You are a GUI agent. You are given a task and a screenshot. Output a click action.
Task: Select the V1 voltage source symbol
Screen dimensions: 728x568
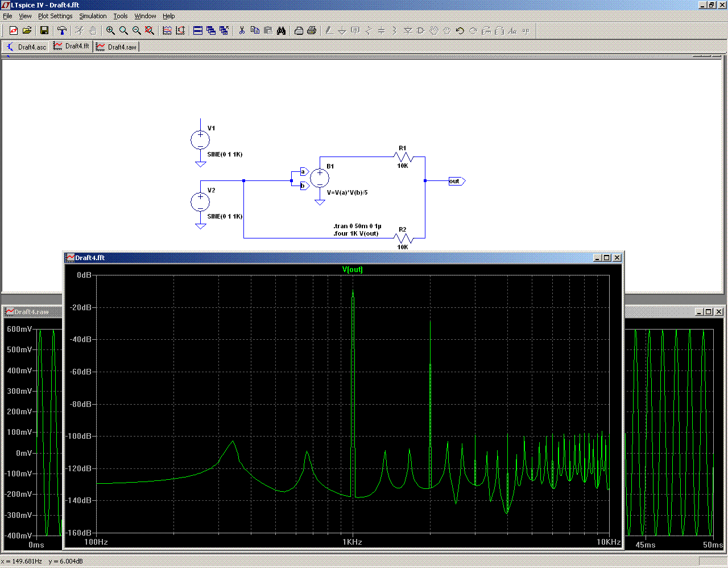[200, 139]
